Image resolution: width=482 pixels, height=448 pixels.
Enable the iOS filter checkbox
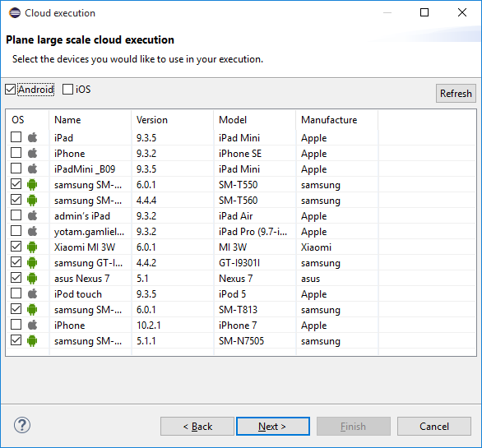67,90
